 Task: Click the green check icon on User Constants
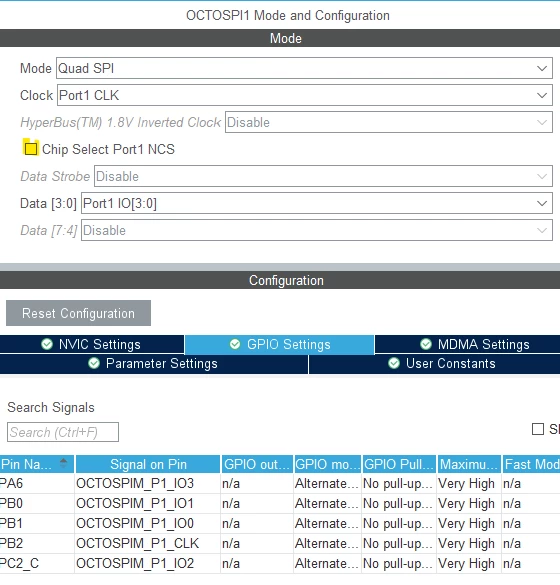[394, 363]
